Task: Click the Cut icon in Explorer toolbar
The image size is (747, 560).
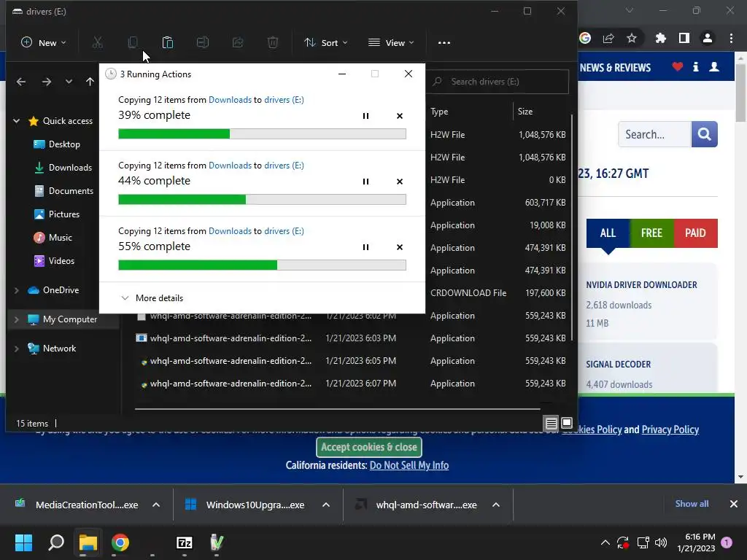Action: 98,43
